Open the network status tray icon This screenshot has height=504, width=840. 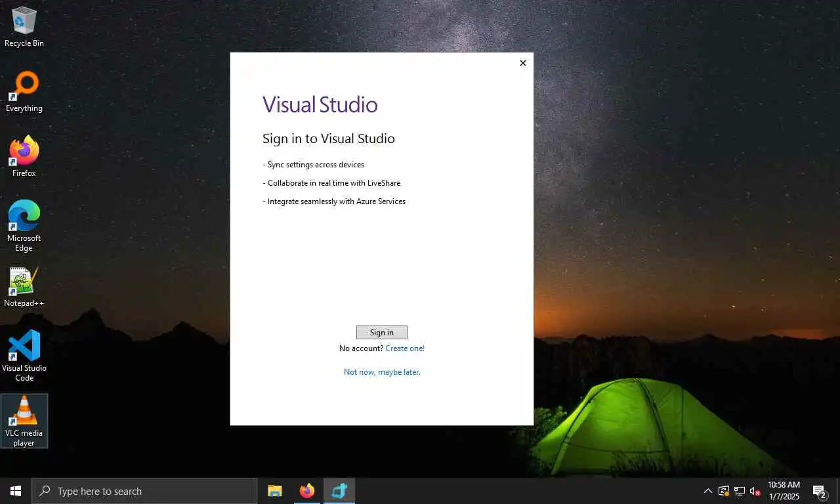(740, 491)
